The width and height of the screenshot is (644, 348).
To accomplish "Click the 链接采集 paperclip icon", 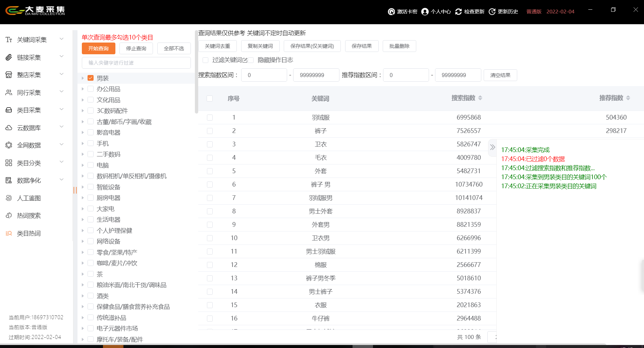I will 9,58.
